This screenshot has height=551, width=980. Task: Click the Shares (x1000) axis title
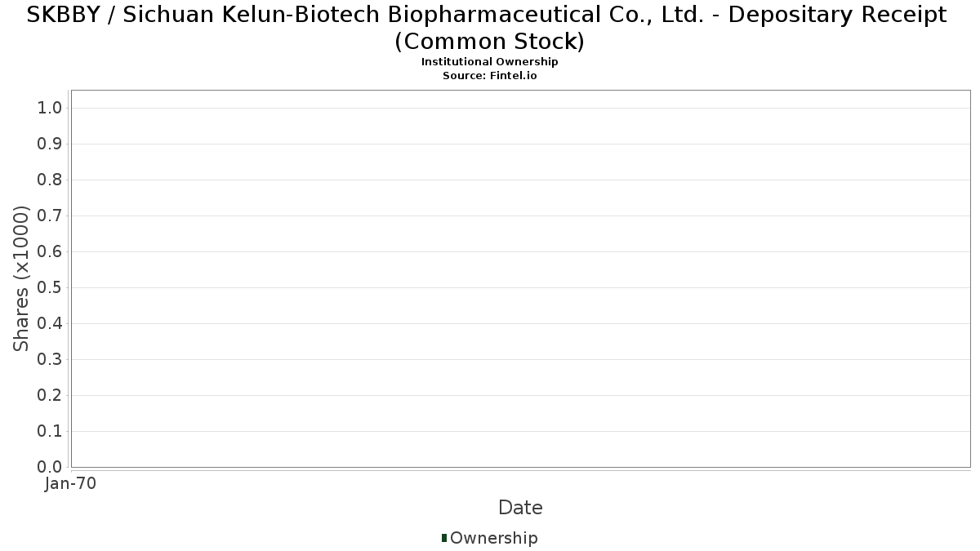pyautogui.click(x=21, y=279)
